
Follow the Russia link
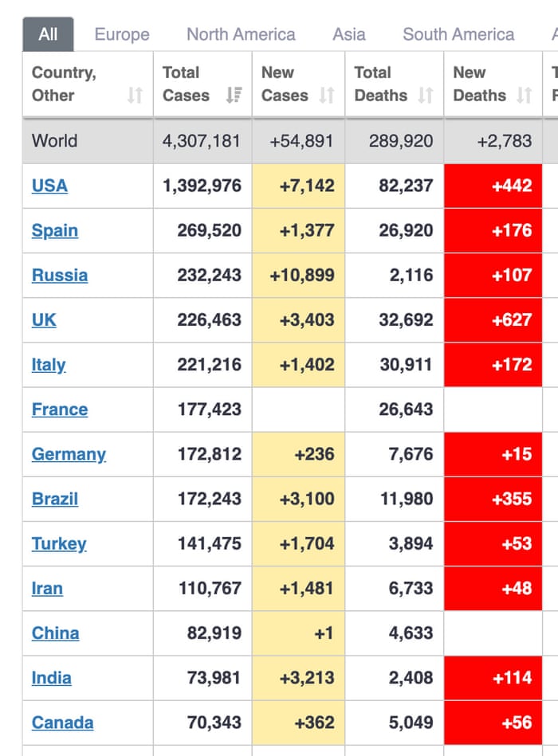tap(60, 275)
